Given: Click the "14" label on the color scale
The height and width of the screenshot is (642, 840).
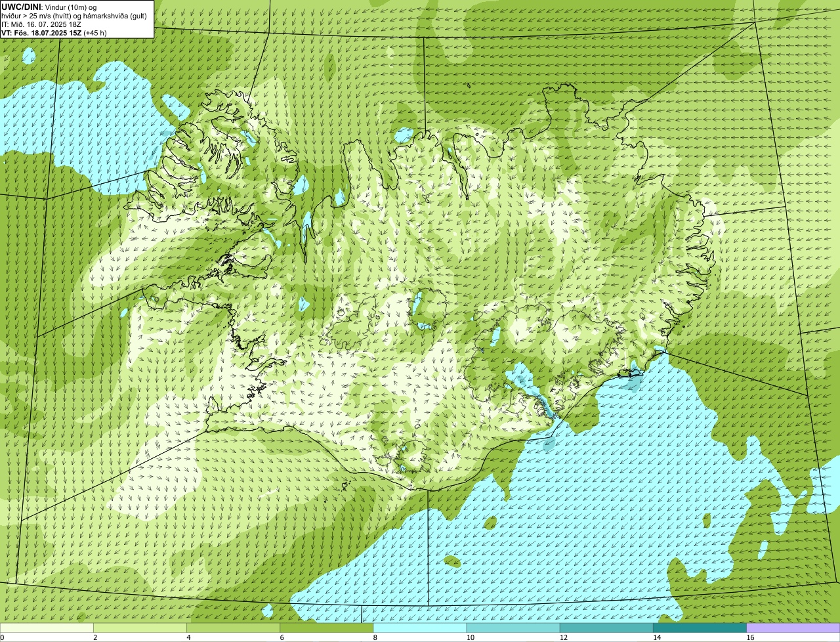Looking at the screenshot, I should point(656,637).
